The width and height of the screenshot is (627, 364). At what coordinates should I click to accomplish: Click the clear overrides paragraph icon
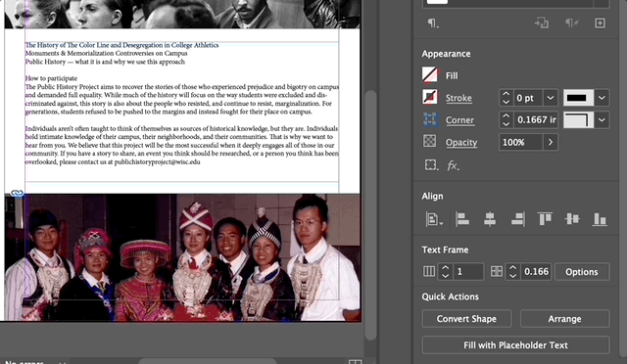tap(571, 23)
